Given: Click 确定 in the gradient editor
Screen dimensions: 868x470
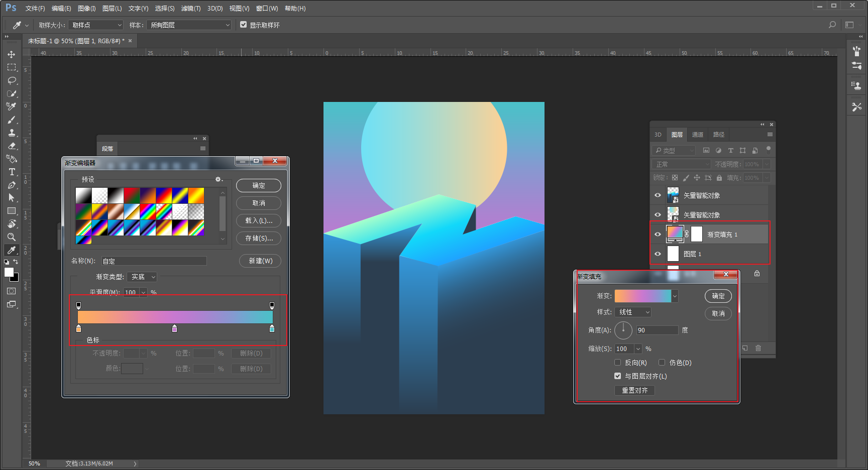Looking at the screenshot, I should [x=259, y=186].
